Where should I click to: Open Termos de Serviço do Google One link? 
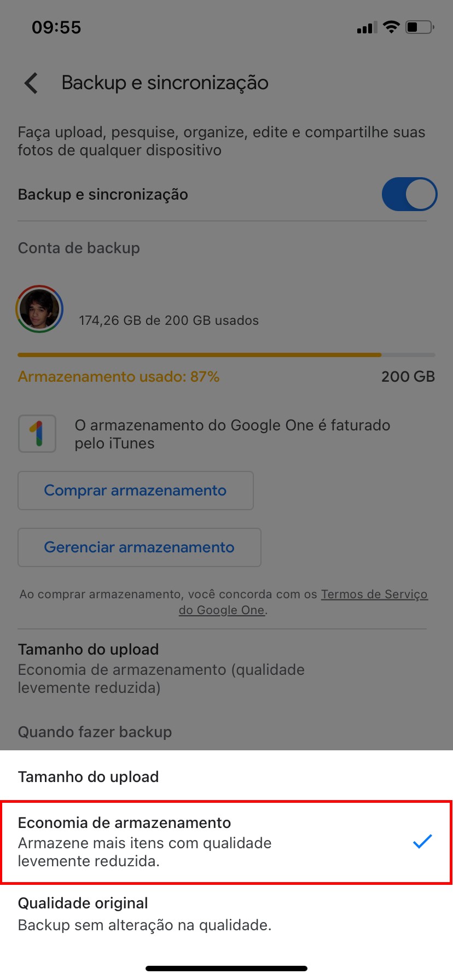tap(374, 594)
